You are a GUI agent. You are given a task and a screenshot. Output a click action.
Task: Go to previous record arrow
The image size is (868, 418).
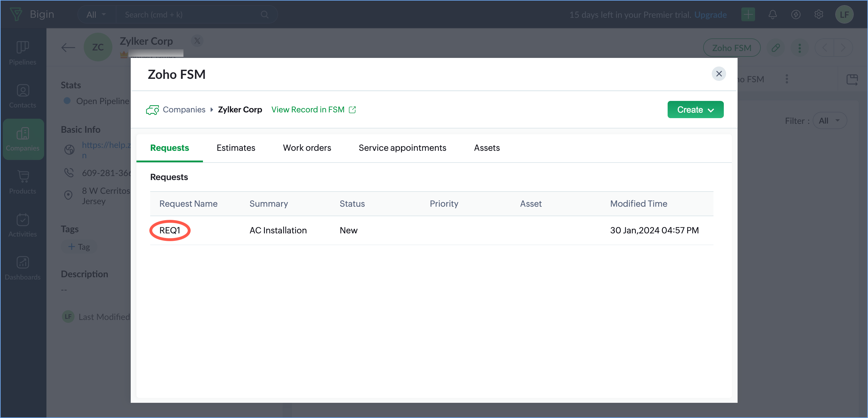824,48
